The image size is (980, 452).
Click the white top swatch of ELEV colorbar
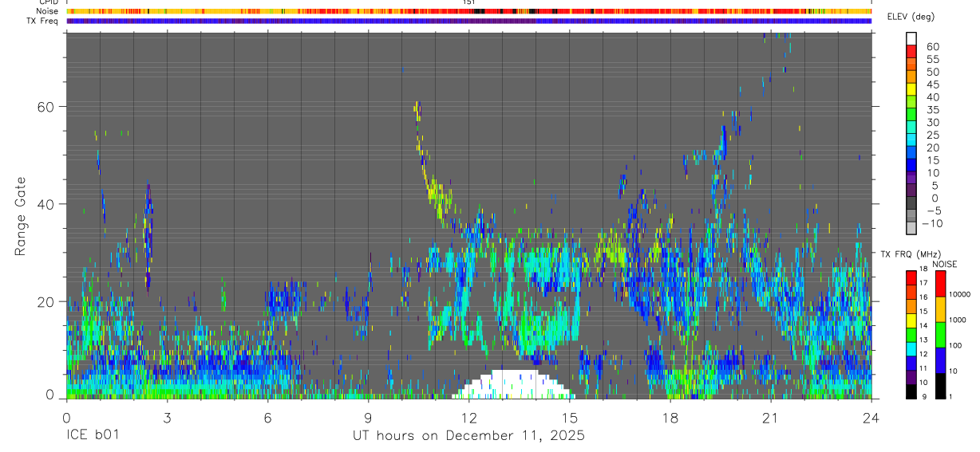(x=911, y=37)
